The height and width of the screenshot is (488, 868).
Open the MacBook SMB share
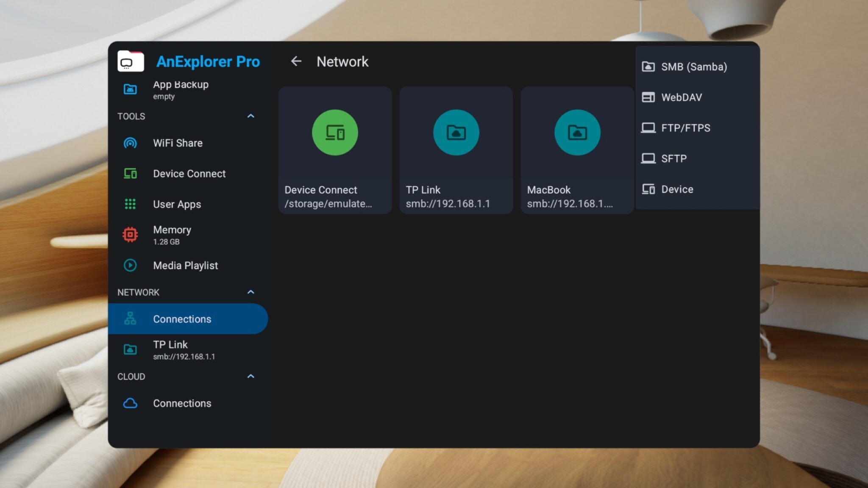(577, 148)
